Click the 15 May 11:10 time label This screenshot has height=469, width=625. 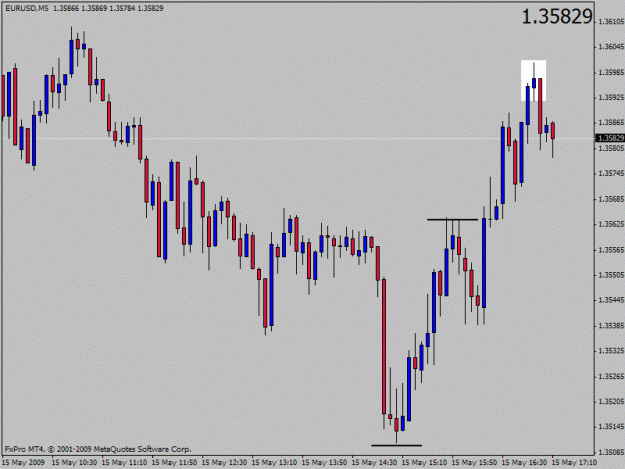pyautogui.click(x=124, y=463)
